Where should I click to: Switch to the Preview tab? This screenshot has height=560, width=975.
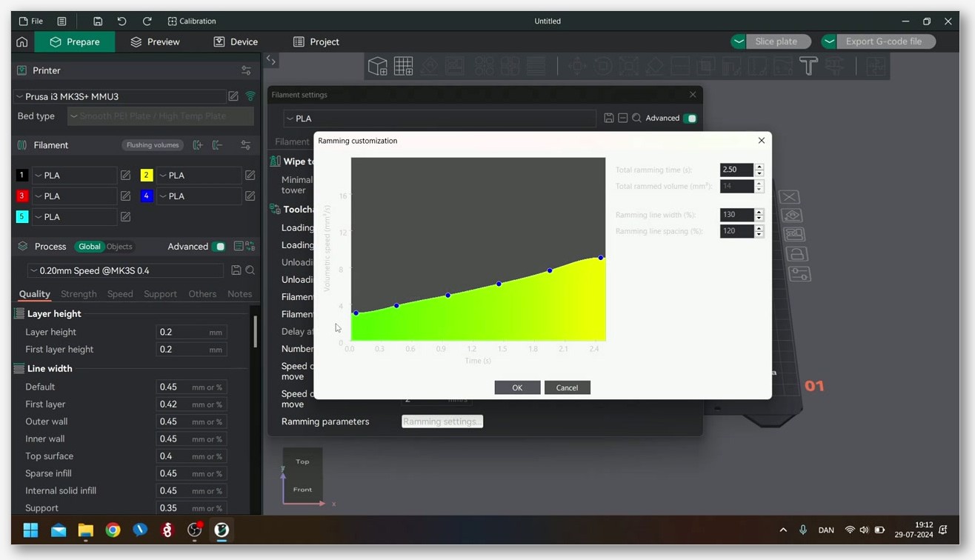pos(155,42)
